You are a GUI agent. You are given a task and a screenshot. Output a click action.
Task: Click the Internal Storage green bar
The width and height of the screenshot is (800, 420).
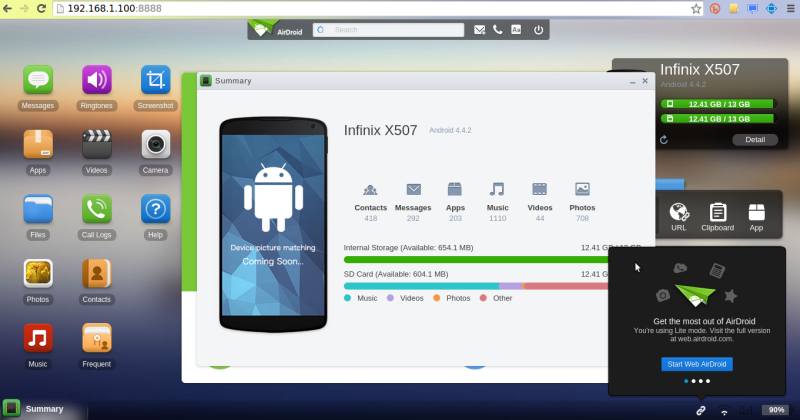pyautogui.click(x=476, y=260)
